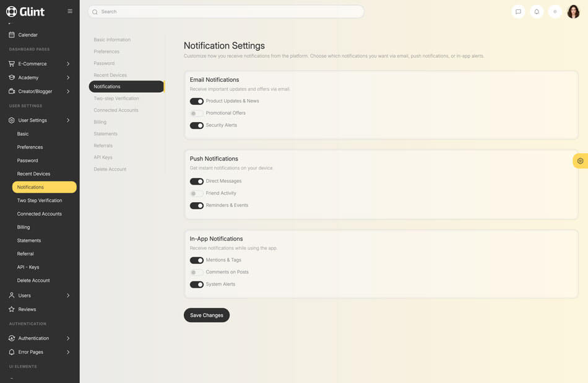Open the notifications bell icon
This screenshot has width=588, height=383.
(x=537, y=12)
